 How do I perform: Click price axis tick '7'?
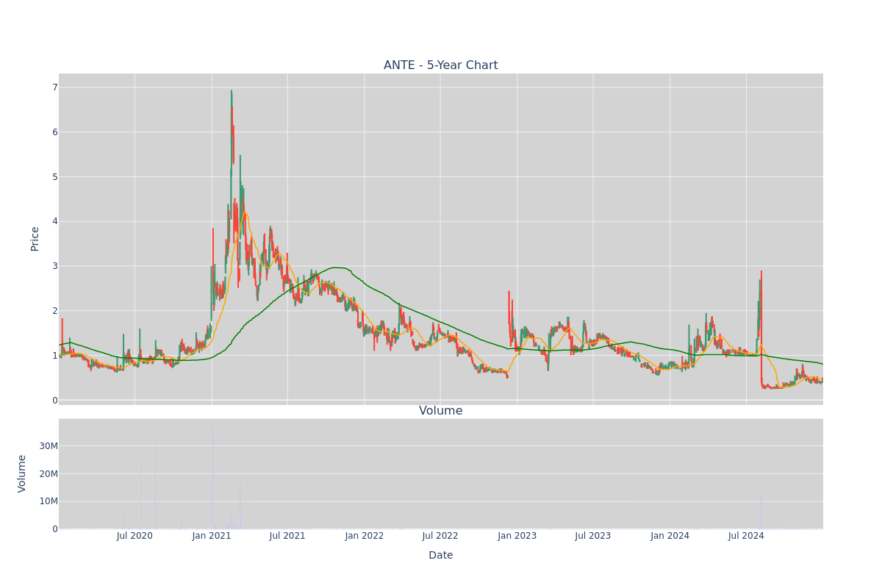[54, 87]
